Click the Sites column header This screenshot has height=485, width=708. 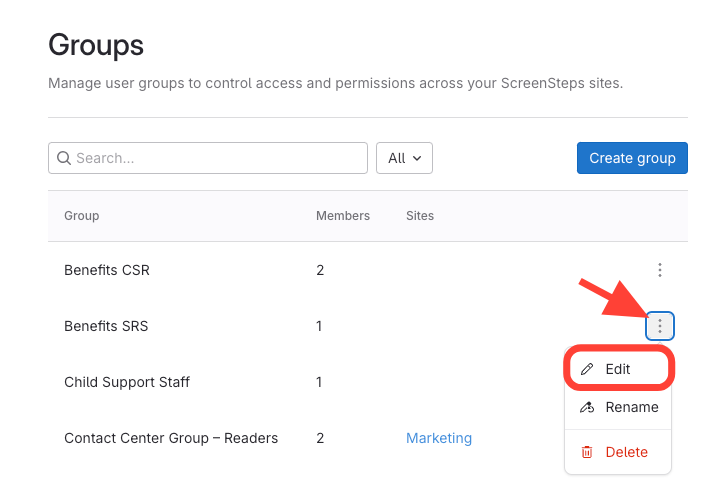pos(420,216)
